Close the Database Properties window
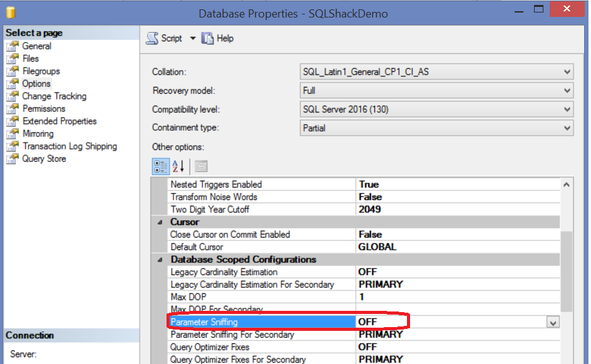Viewport: 591px width, 364px height. click(567, 9)
